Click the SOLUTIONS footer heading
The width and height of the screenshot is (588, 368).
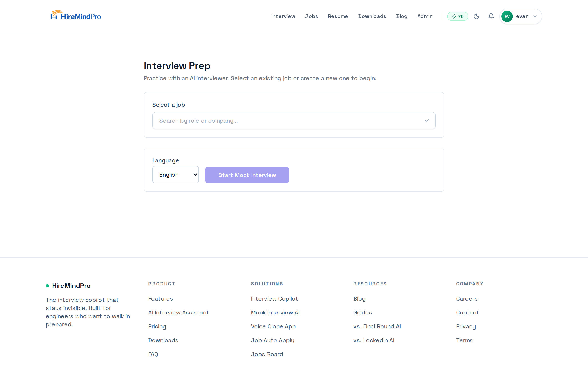[x=267, y=284]
